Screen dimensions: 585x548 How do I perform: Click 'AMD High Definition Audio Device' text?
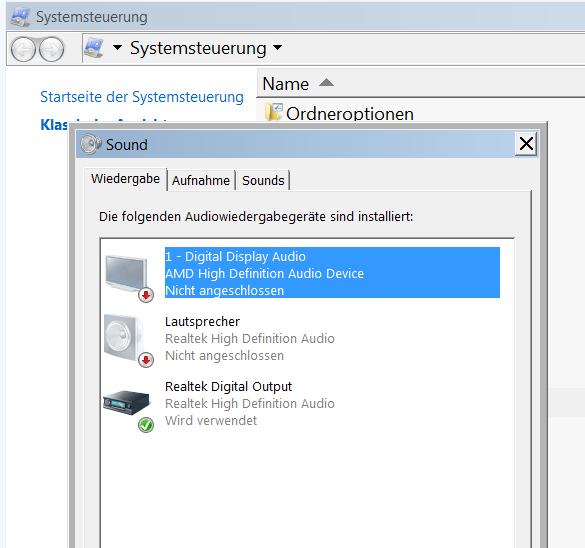(265, 273)
